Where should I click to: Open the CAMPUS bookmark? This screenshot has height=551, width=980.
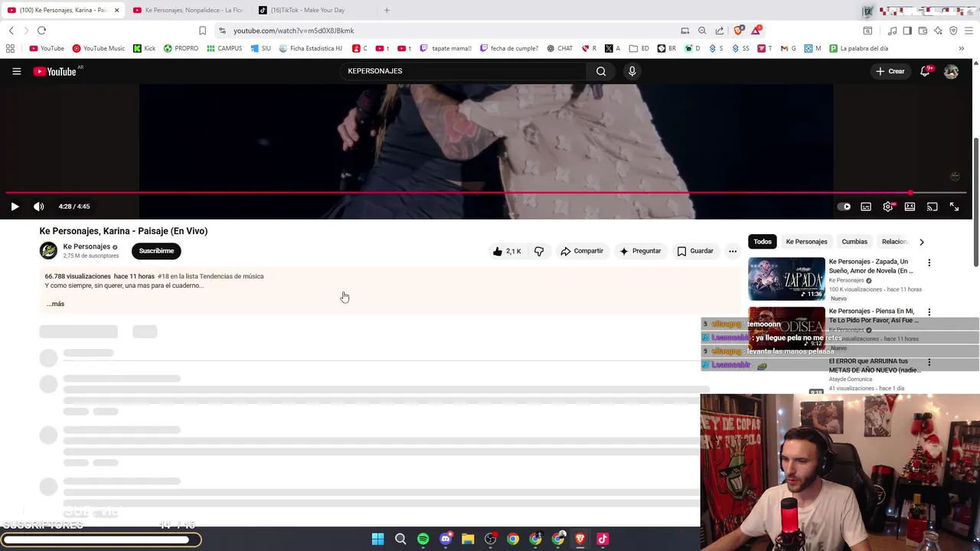(224, 48)
